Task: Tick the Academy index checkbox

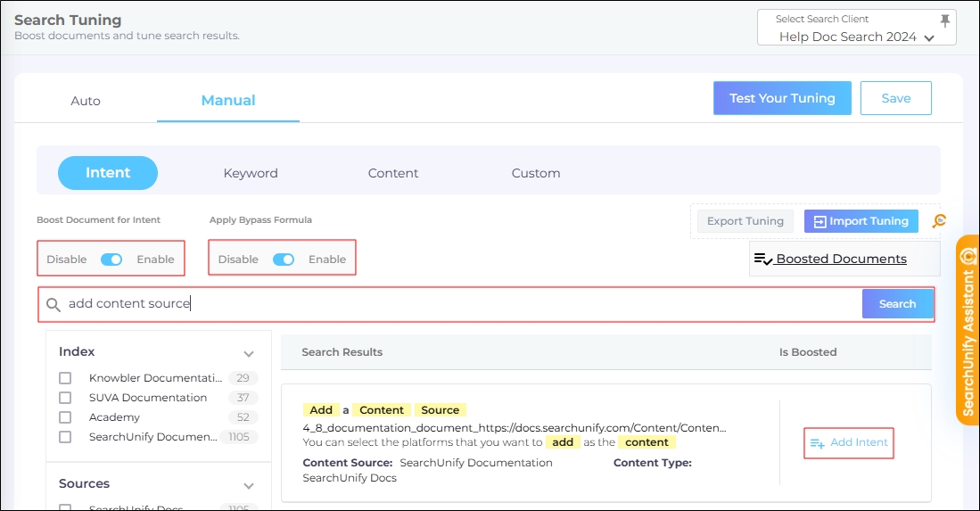Action: 65,417
